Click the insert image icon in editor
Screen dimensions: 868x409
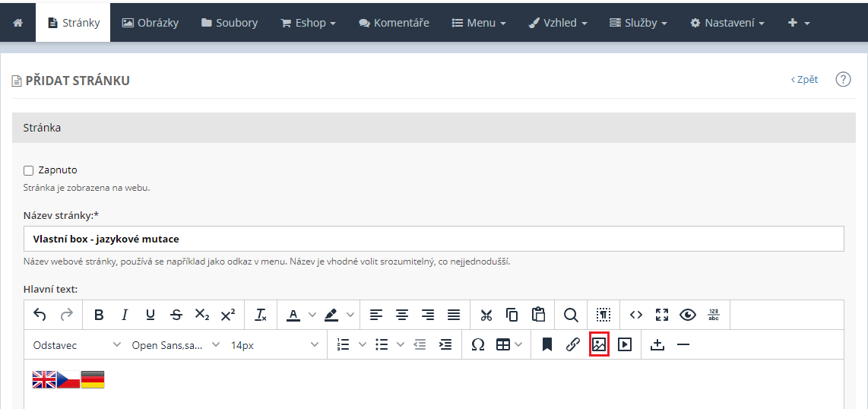coord(599,344)
